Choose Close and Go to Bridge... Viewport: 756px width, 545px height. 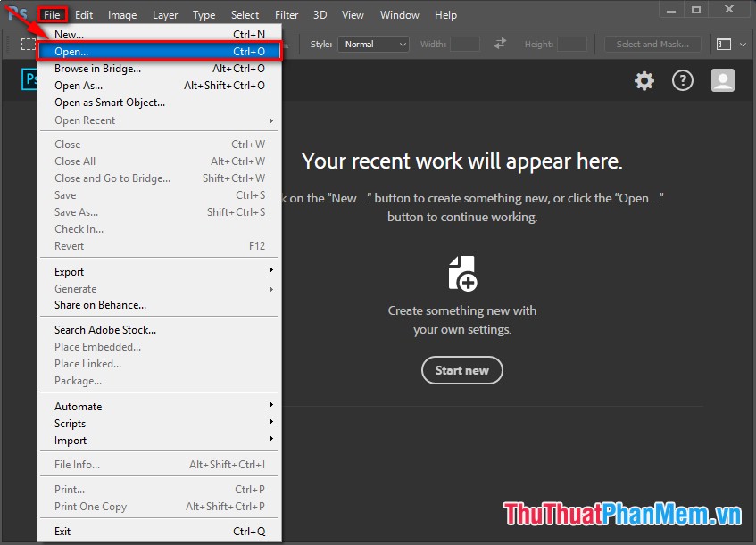tap(159, 178)
